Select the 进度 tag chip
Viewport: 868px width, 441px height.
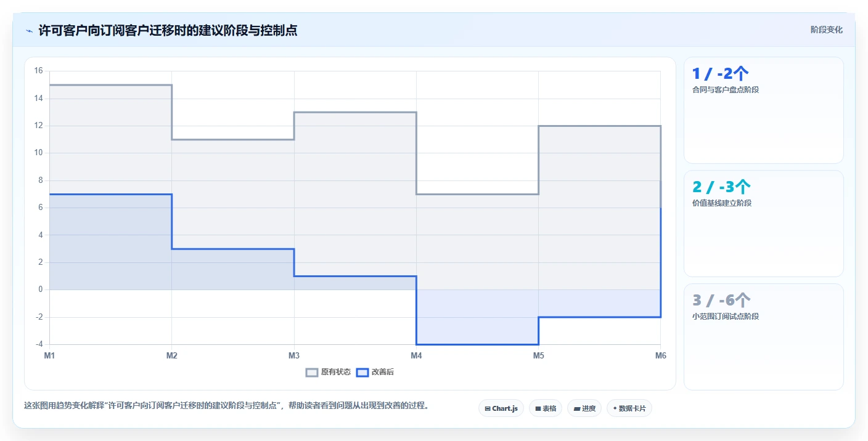(584, 408)
